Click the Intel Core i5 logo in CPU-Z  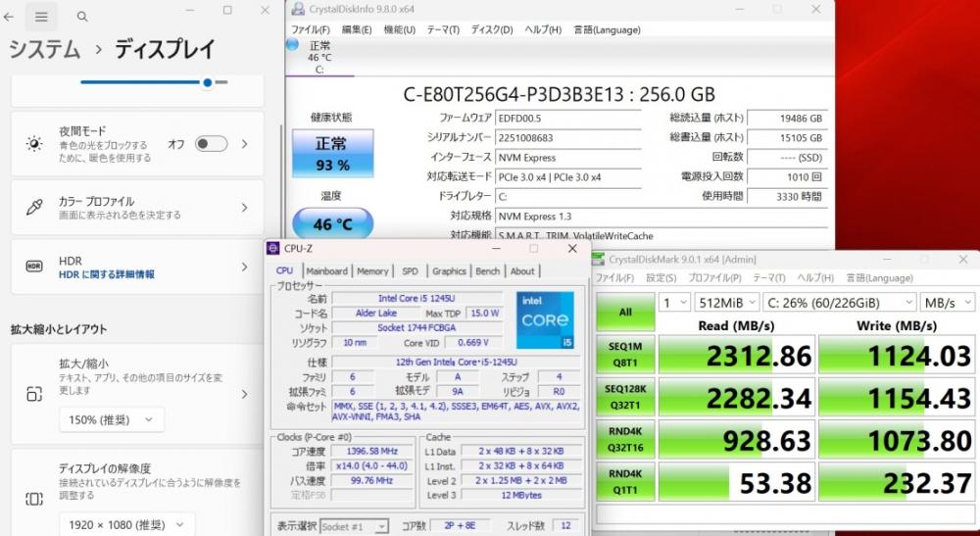point(545,320)
